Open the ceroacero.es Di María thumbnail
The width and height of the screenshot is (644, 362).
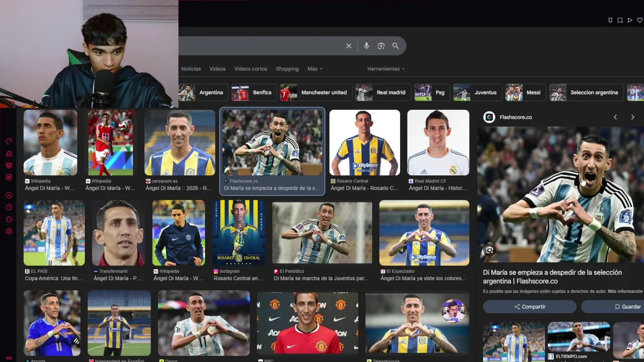tap(180, 142)
